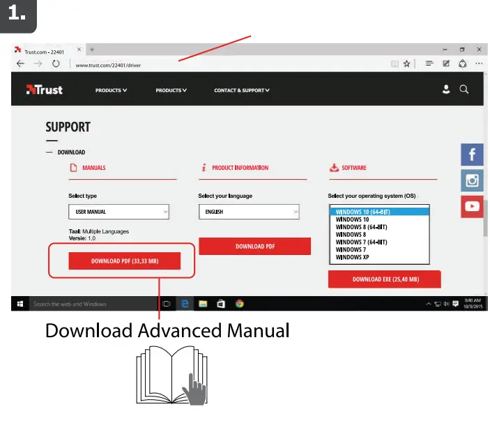Open Trust Facebook page icon

[472, 155]
